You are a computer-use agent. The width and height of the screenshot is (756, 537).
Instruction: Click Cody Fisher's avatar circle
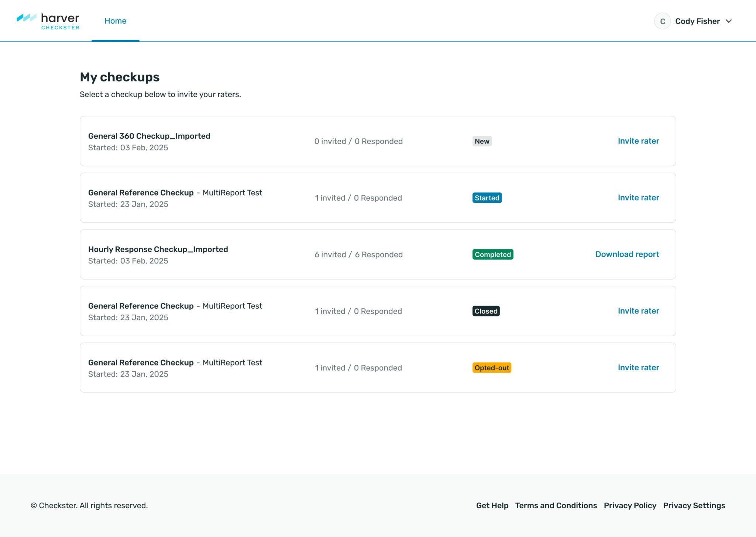pyautogui.click(x=663, y=21)
